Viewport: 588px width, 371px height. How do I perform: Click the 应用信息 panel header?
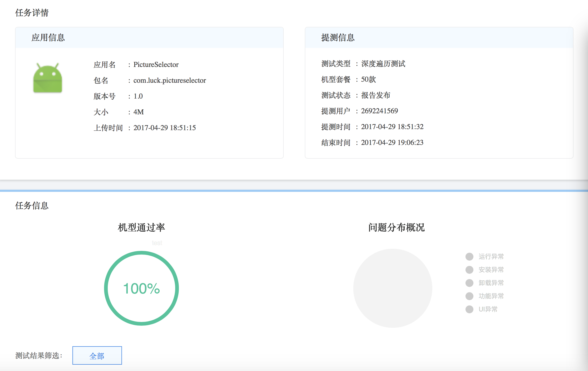(149, 38)
